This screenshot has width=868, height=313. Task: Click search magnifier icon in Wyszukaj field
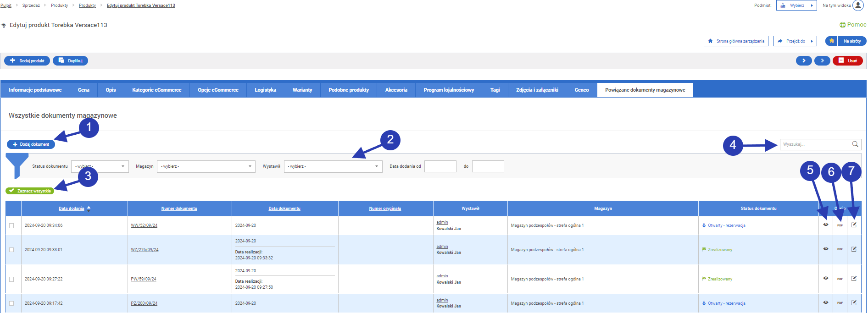pos(855,144)
